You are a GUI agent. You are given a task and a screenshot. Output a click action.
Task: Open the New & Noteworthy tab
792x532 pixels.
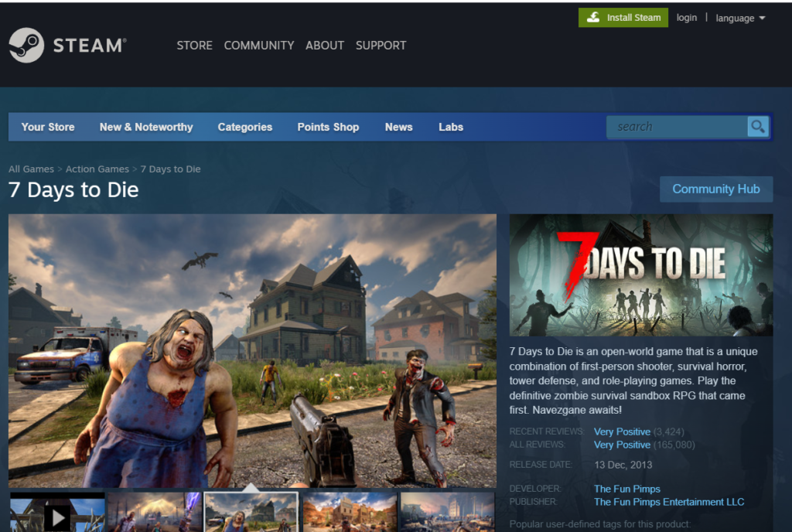(x=146, y=127)
